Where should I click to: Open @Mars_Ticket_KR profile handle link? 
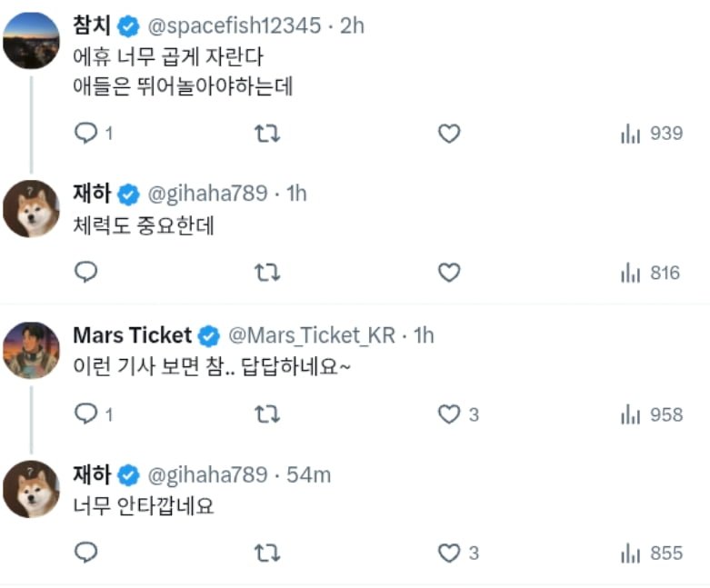(311, 335)
